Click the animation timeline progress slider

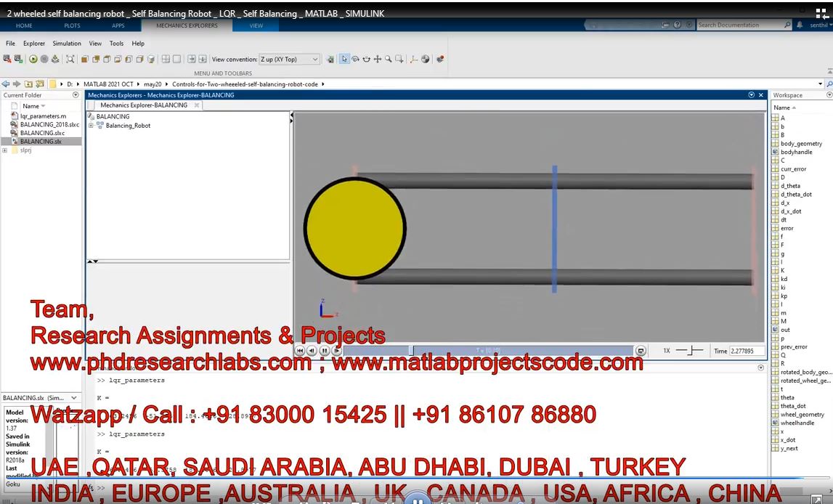(488, 351)
